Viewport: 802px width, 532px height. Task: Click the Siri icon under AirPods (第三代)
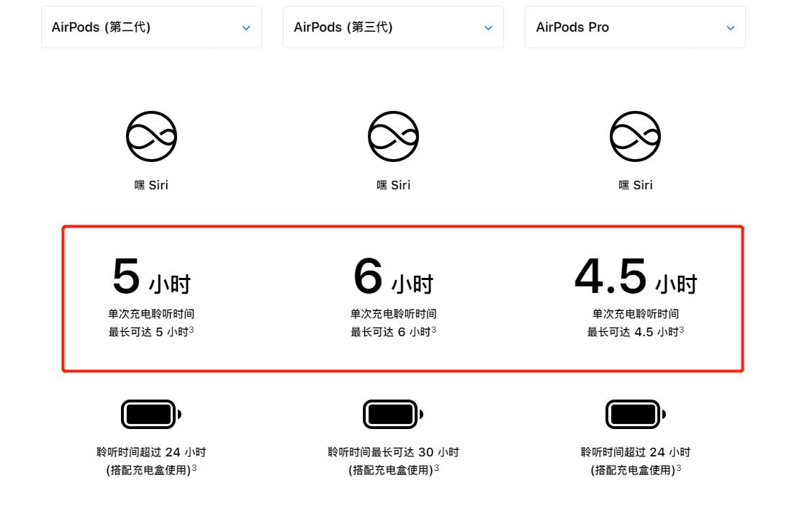[x=393, y=136]
